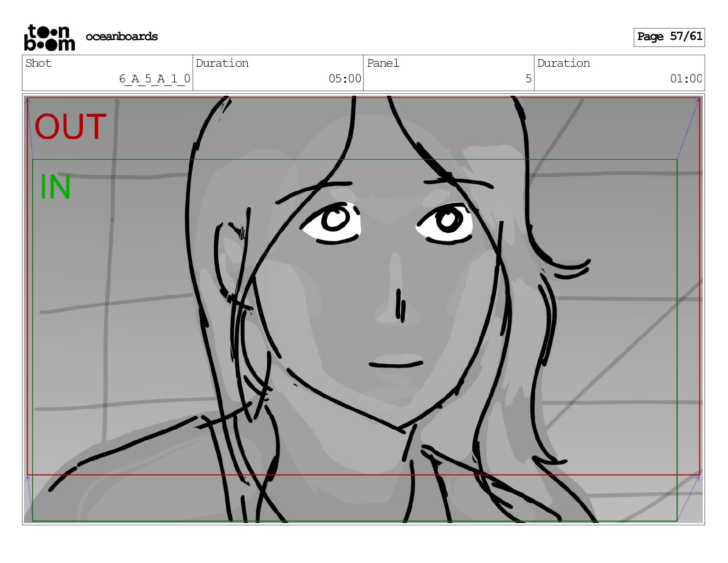
Task: Click the red 'OUT' camera label
Action: [x=70, y=126]
